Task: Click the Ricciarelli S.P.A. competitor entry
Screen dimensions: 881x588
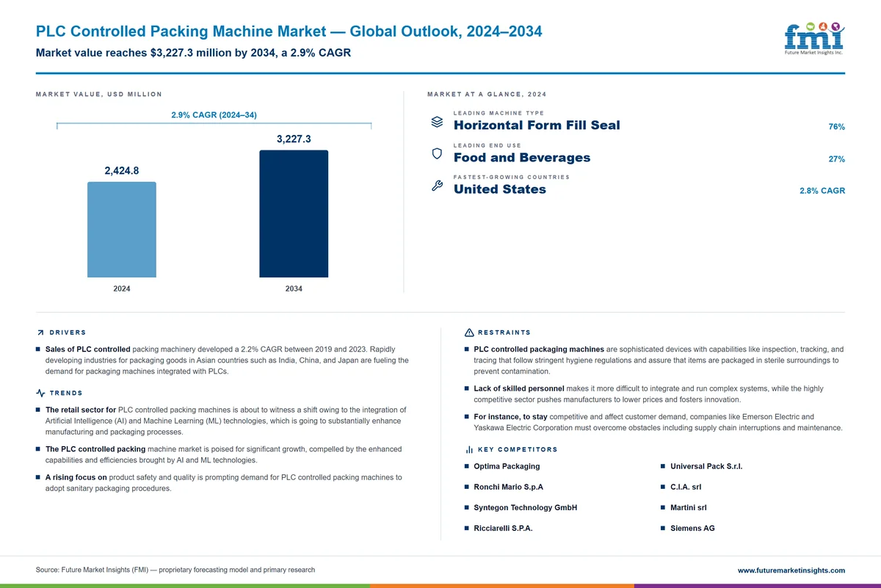Action: click(x=503, y=528)
